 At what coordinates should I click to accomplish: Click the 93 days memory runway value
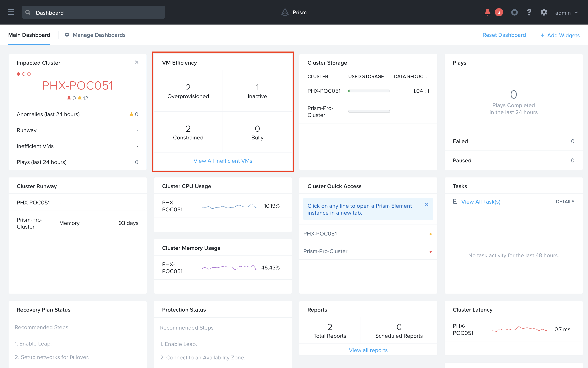(128, 223)
